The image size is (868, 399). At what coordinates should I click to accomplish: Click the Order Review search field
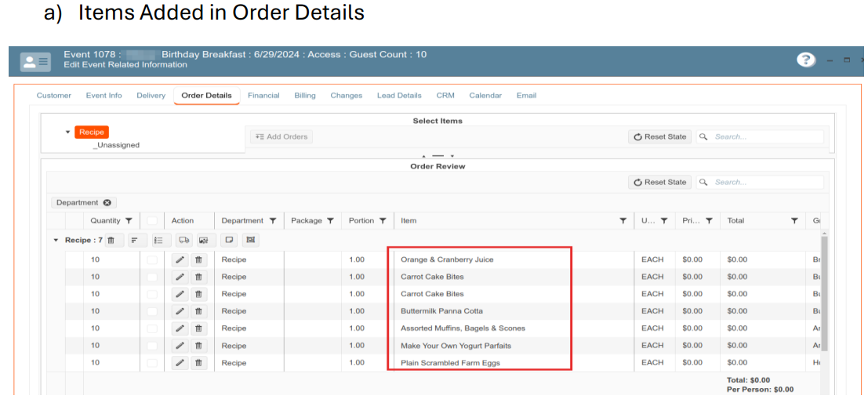[764, 182]
